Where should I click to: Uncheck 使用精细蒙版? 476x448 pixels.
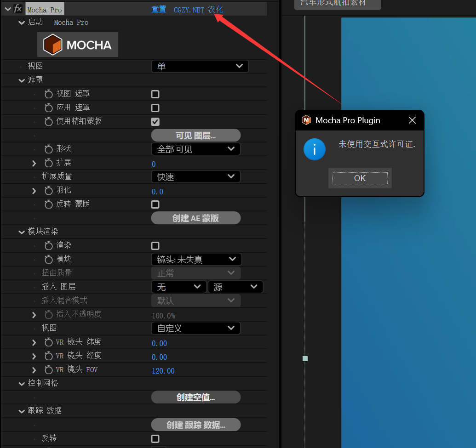coord(155,121)
